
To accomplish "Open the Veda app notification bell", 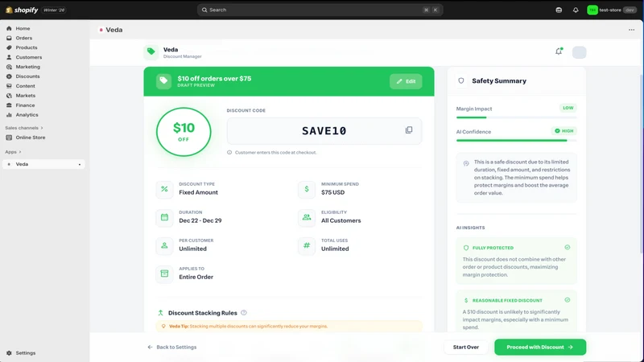I will tap(559, 51).
